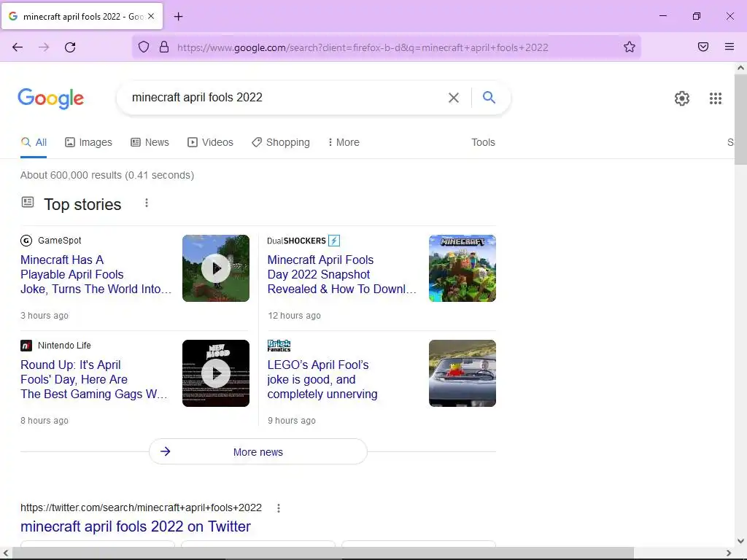The image size is (747, 560).
Task: Focus the browser address bar URL
Action: pos(363,47)
